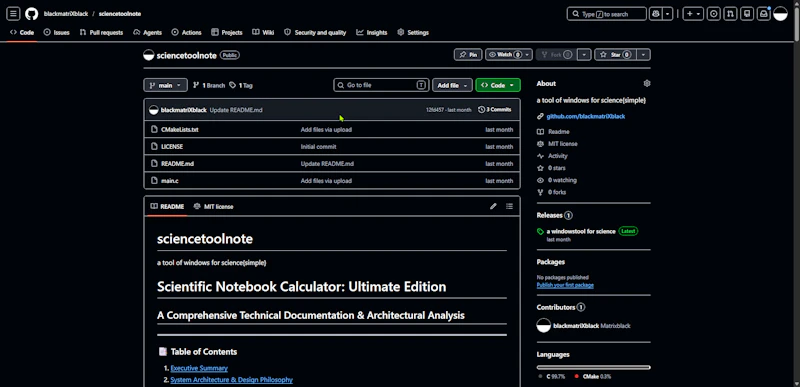Focus the Go to file search box
Image resolution: width=800 pixels, height=387 pixels.
(x=381, y=85)
